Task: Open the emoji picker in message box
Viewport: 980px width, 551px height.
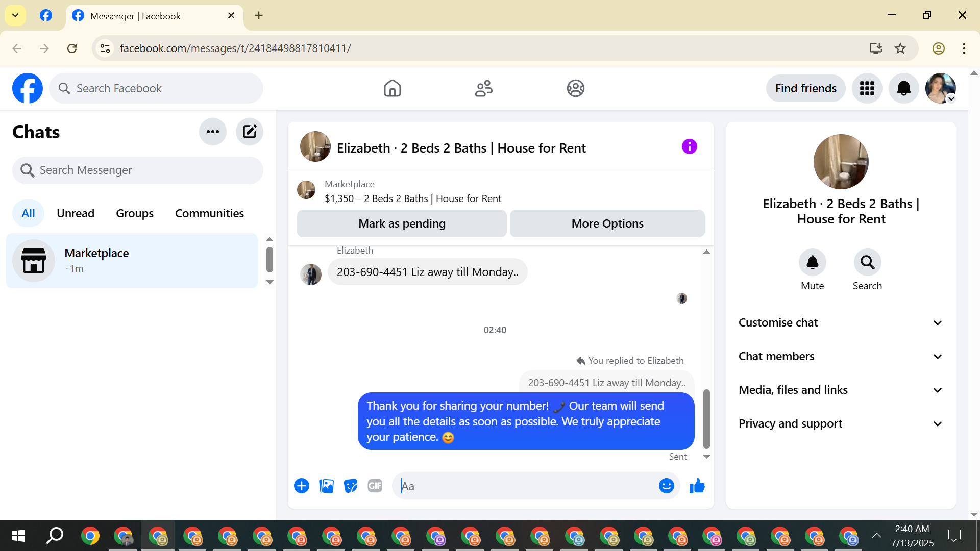Action: pos(666,486)
